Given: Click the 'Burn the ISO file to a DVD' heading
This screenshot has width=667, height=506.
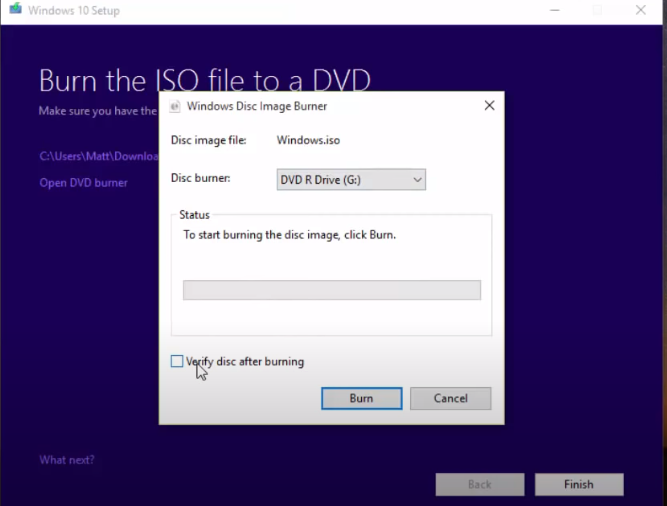Looking at the screenshot, I should click(x=205, y=80).
